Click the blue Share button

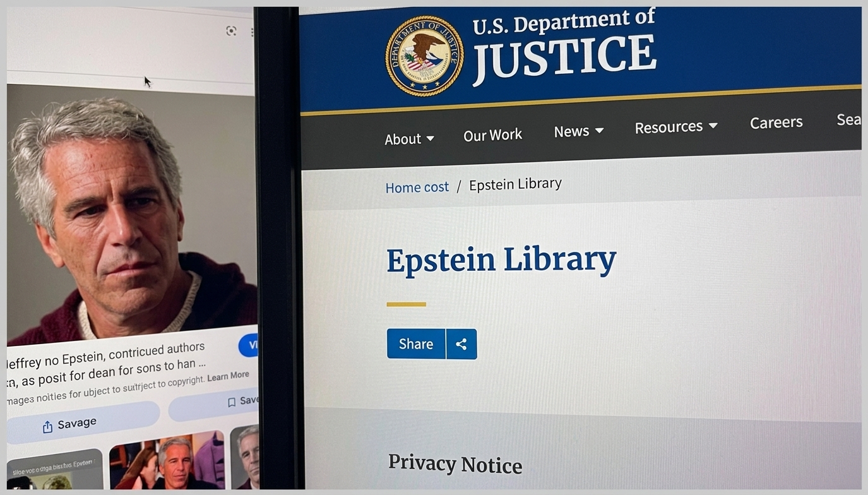click(x=416, y=344)
